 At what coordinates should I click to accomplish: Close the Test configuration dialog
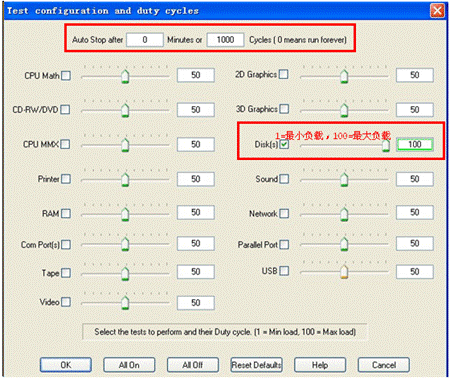point(437,11)
